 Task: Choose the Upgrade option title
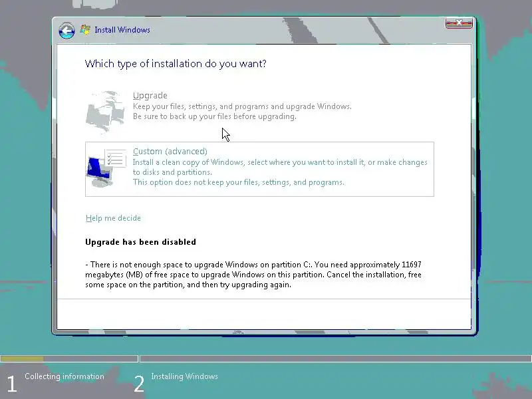[150, 96]
